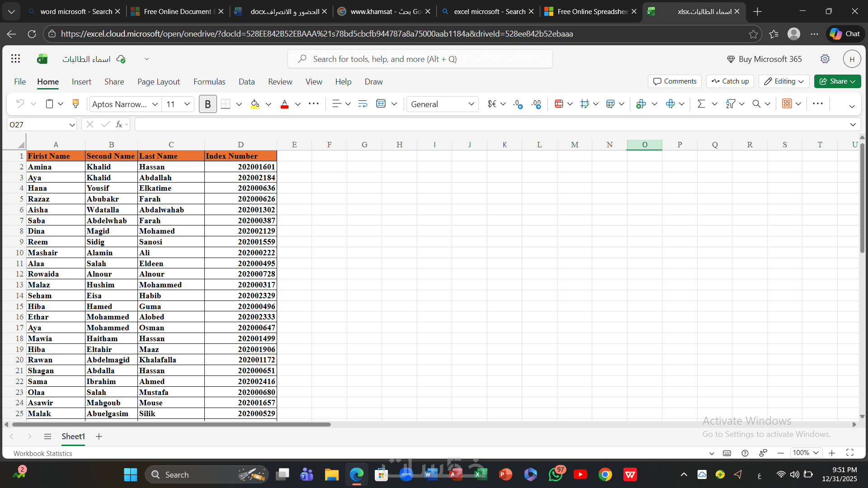Open the Excel app launcher grid
This screenshot has width=868, height=488.
(x=15, y=59)
